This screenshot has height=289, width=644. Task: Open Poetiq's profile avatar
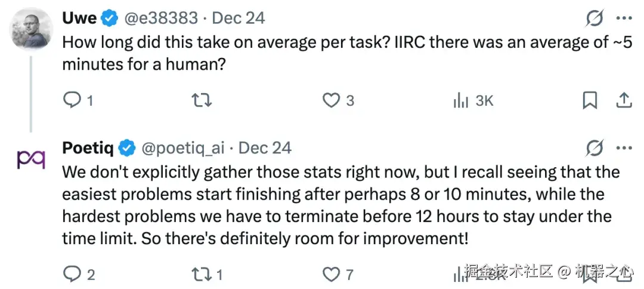pyautogui.click(x=31, y=158)
